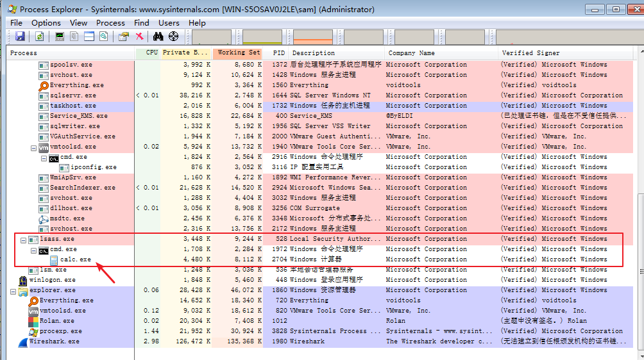Click the crosshair Find Window's Process icon

point(174,37)
